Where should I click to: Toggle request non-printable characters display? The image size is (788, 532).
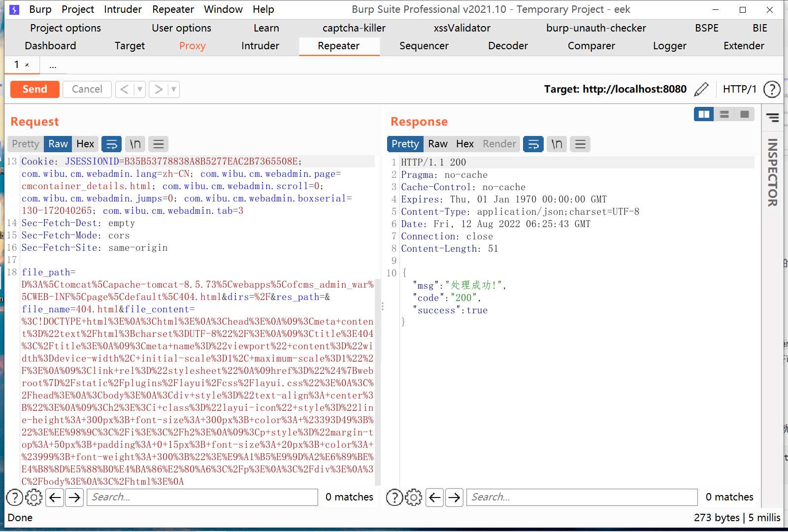point(135,144)
